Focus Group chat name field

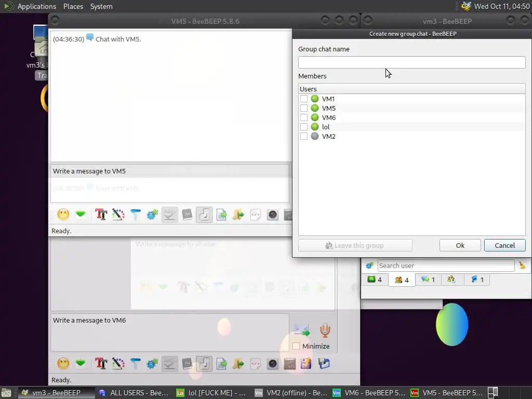[x=411, y=62]
